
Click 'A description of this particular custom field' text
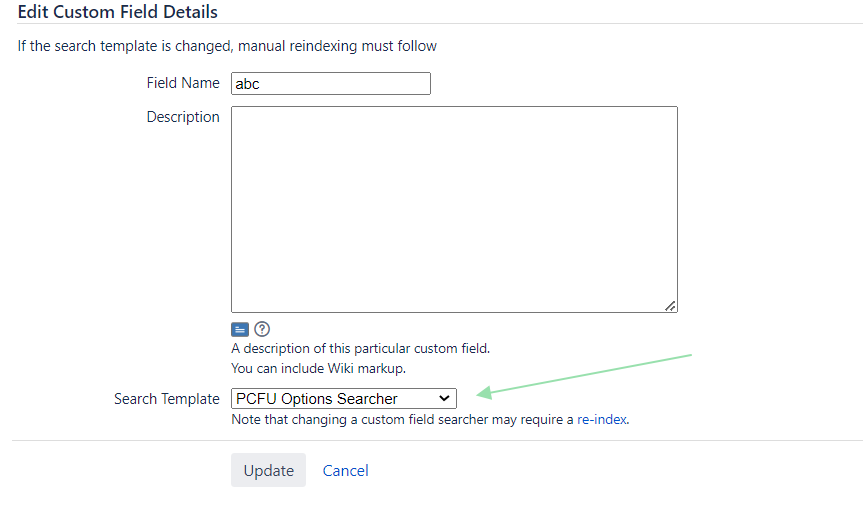coord(361,349)
